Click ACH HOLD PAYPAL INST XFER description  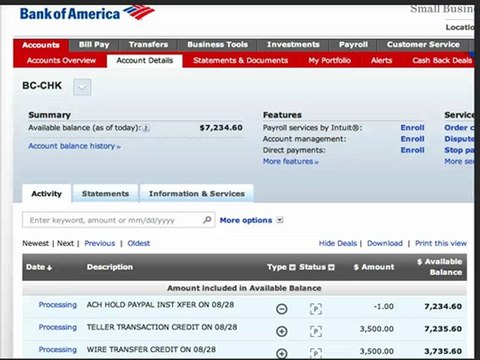pyautogui.click(x=160, y=305)
